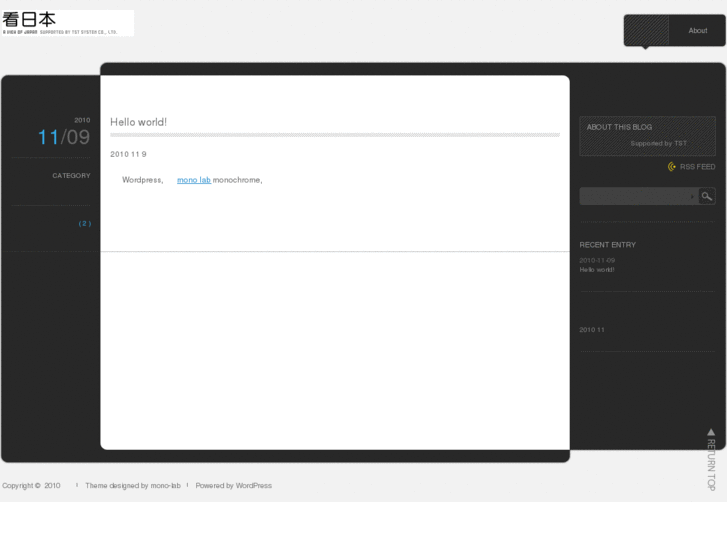This screenshot has width=727, height=545.
Task: Select the post date 2010 11 9
Action: click(128, 154)
